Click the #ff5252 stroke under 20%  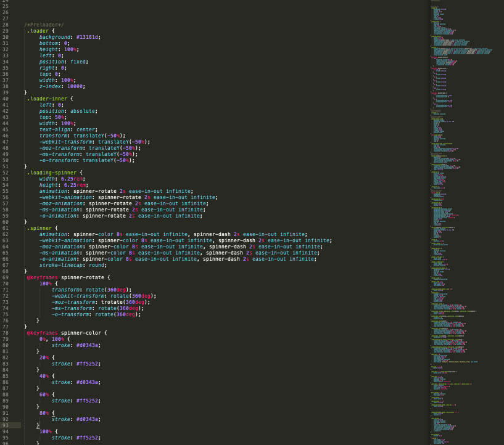coord(88,364)
